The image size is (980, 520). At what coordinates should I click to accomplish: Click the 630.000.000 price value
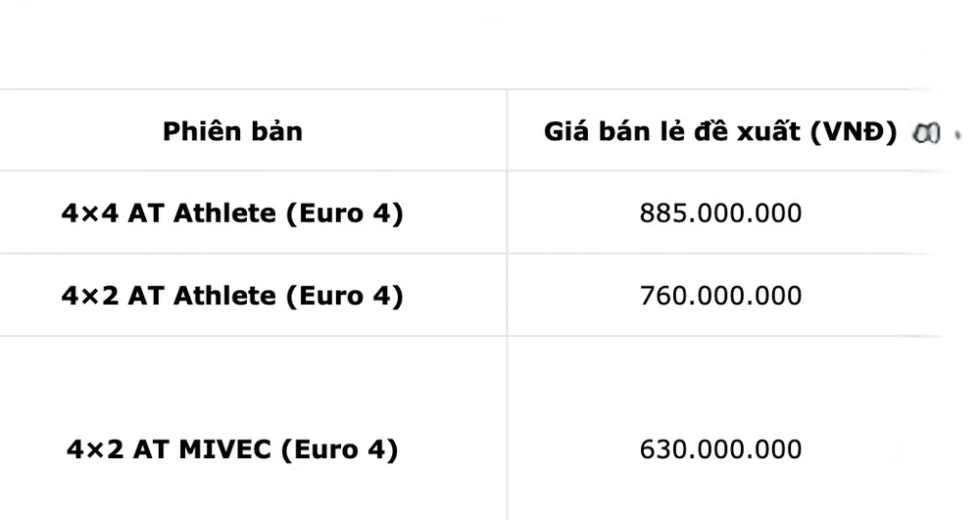[720, 449]
